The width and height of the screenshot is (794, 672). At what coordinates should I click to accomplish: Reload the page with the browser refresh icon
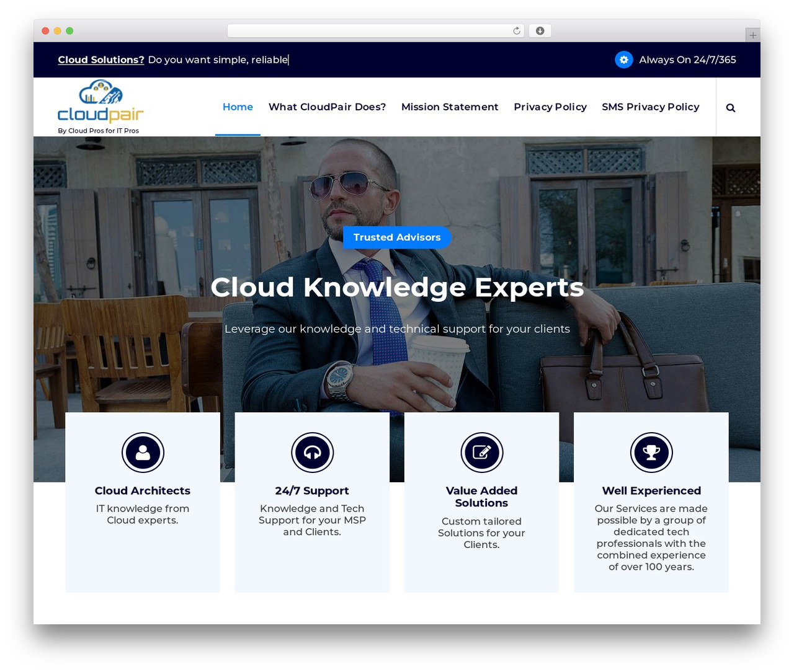(516, 31)
